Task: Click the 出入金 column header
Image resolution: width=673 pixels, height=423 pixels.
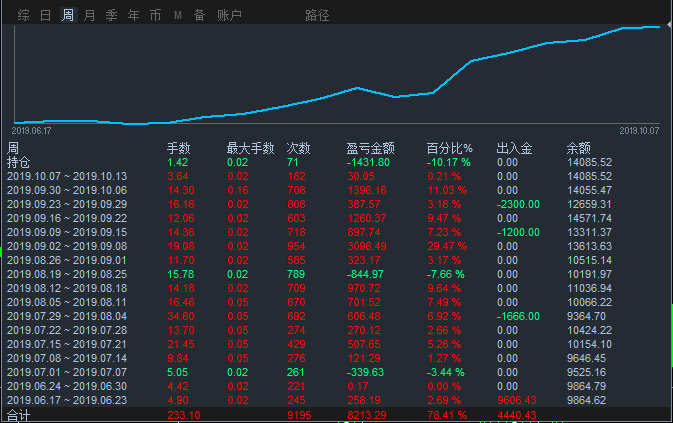Action: coord(514,148)
